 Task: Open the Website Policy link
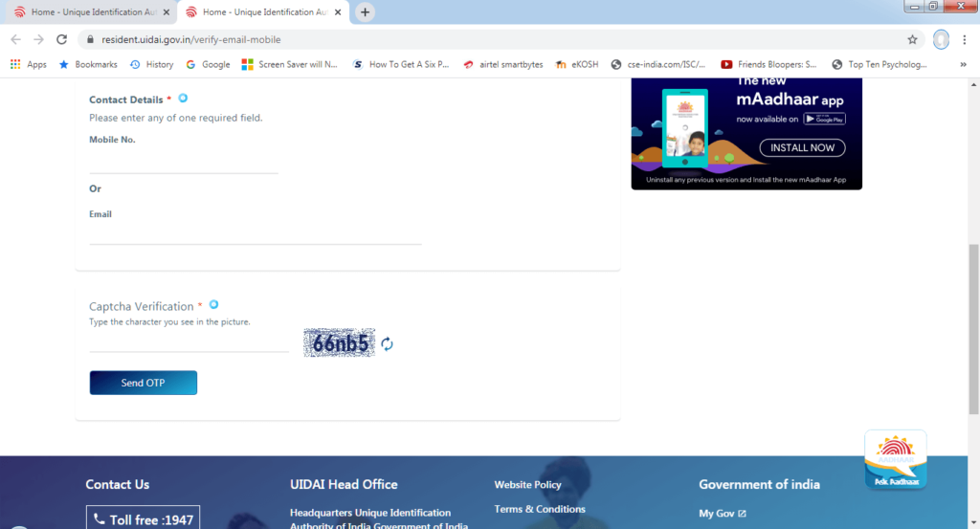click(527, 485)
